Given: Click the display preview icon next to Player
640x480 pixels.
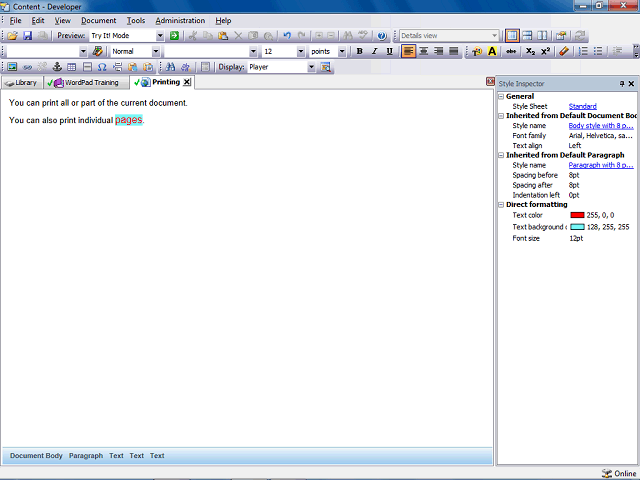Looking at the screenshot, I should [x=325, y=67].
